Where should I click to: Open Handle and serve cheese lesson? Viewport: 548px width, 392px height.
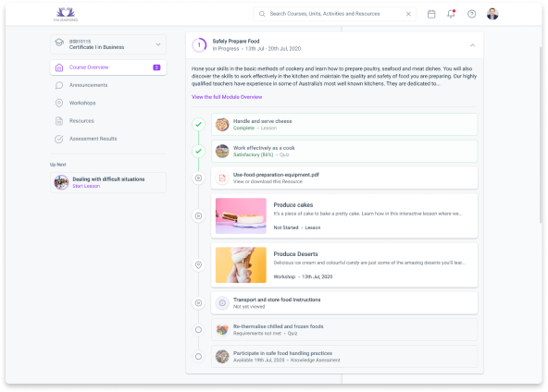344,124
